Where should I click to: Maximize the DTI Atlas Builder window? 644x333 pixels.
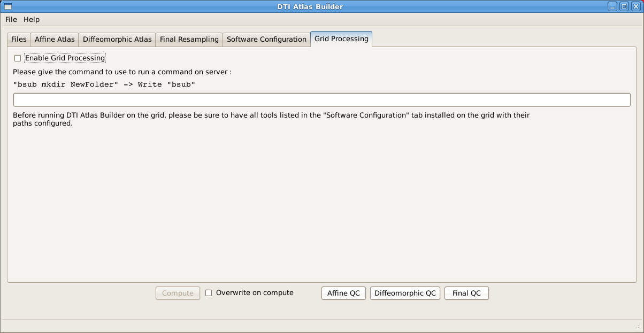[624, 6]
